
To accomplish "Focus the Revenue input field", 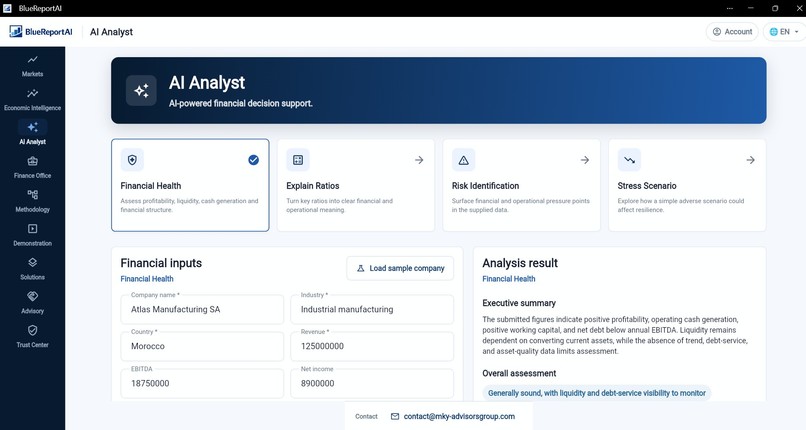I will [x=372, y=346].
